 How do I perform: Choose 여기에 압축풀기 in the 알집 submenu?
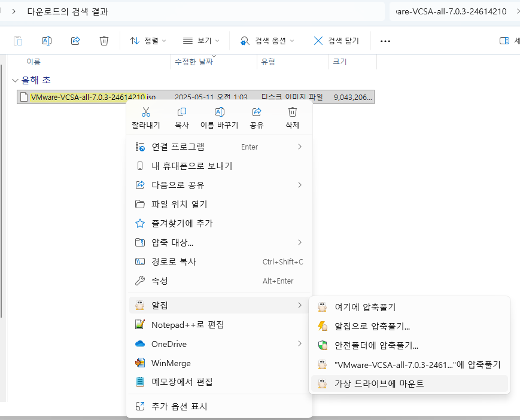(409, 307)
